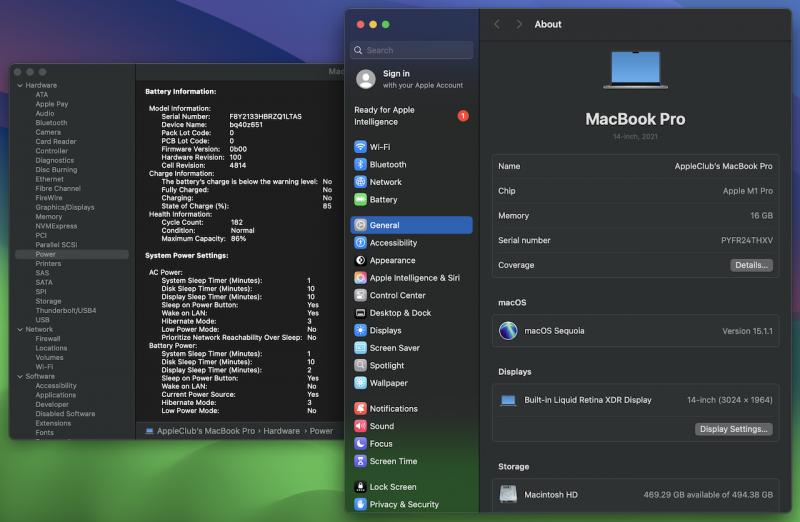Image resolution: width=800 pixels, height=522 pixels.
Task: Collapse the Network tree in System Information
Action: click(20, 330)
